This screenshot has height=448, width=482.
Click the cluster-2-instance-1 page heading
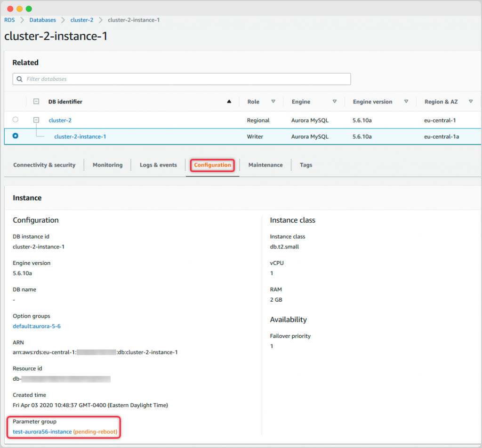56,36
